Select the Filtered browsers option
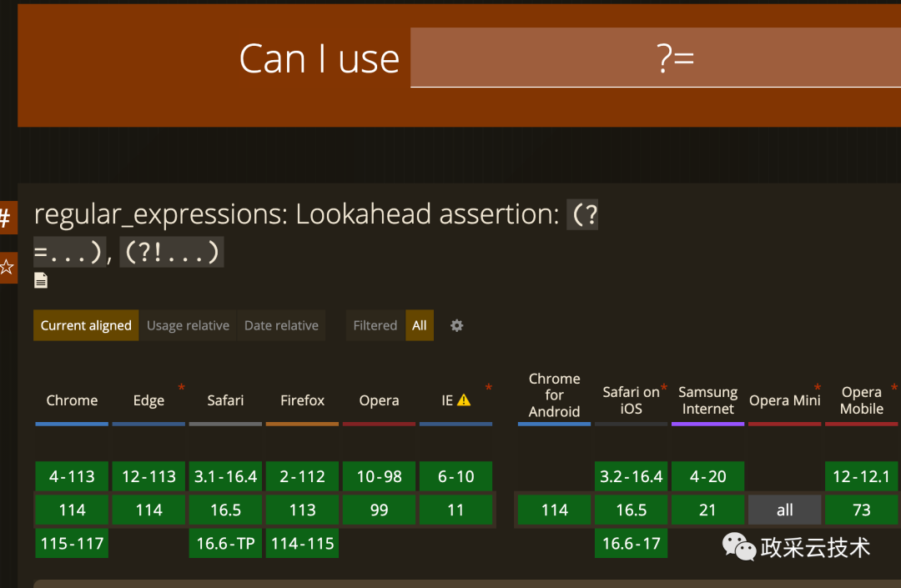Screen dimensions: 901x588 375,325
